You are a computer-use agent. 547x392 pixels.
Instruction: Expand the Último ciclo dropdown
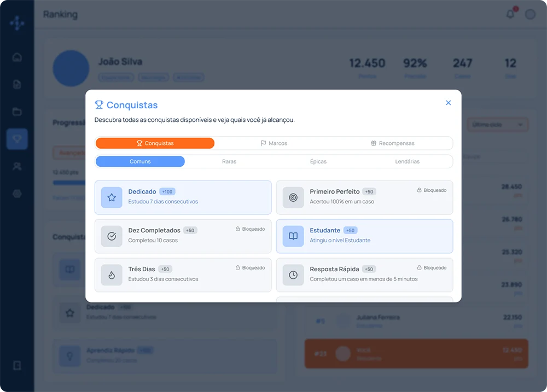point(497,125)
